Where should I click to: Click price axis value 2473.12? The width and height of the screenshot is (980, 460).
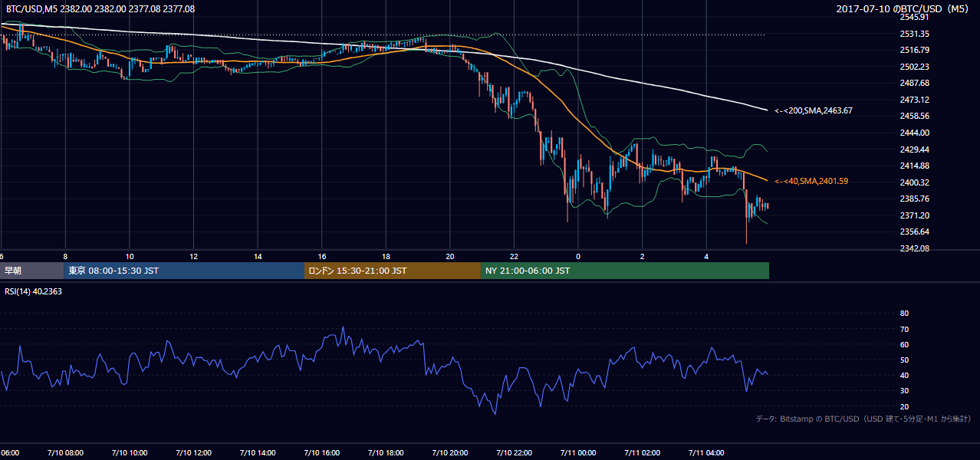[915, 100]
